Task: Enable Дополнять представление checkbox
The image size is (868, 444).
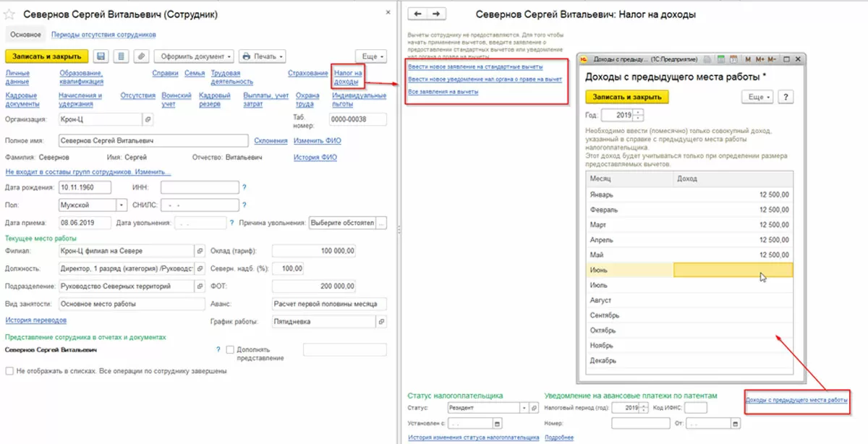Action: click(230, 350)
